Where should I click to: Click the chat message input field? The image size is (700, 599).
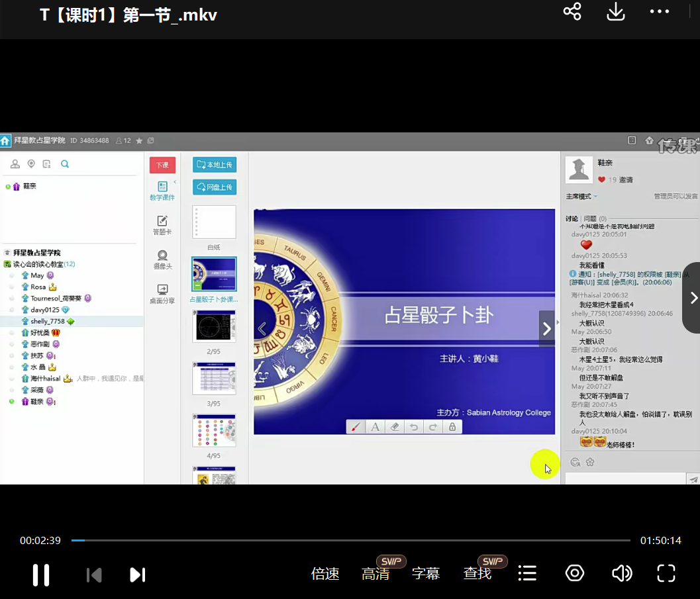point(625,478)
